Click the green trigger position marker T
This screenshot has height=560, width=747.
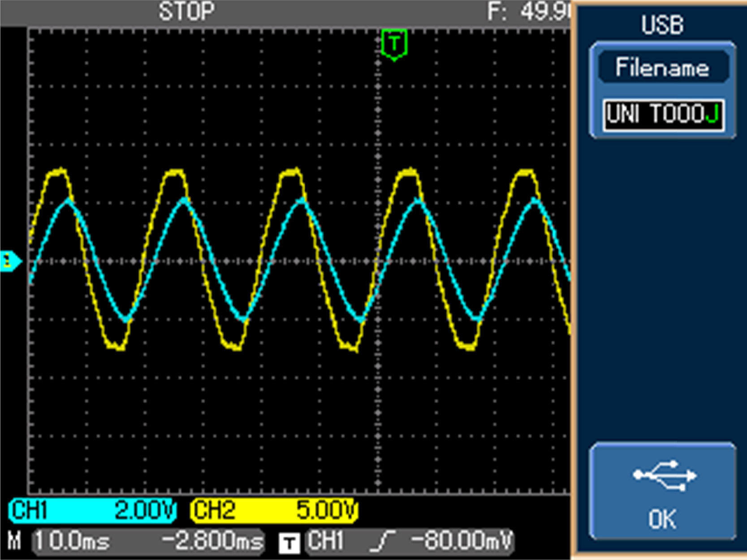[394, 45]
